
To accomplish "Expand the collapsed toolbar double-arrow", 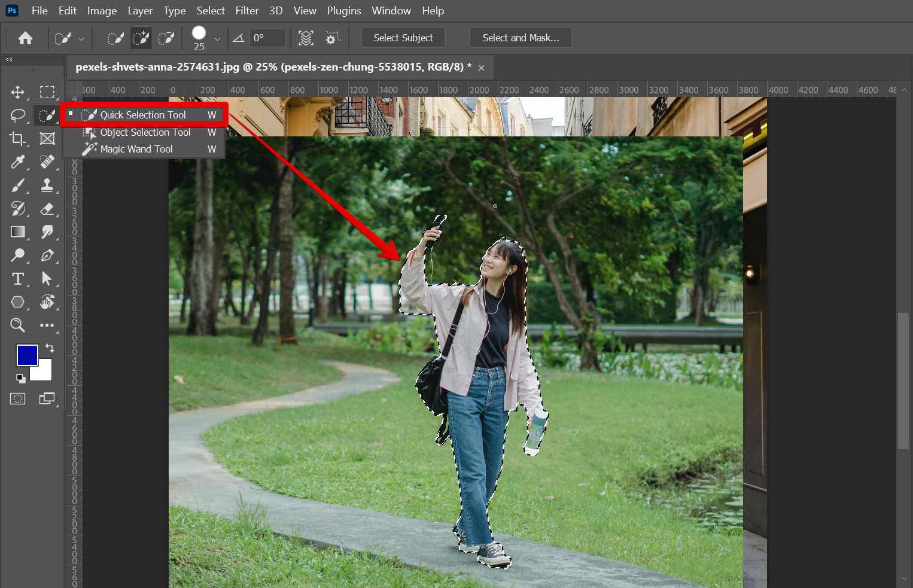I will [9, 60].
